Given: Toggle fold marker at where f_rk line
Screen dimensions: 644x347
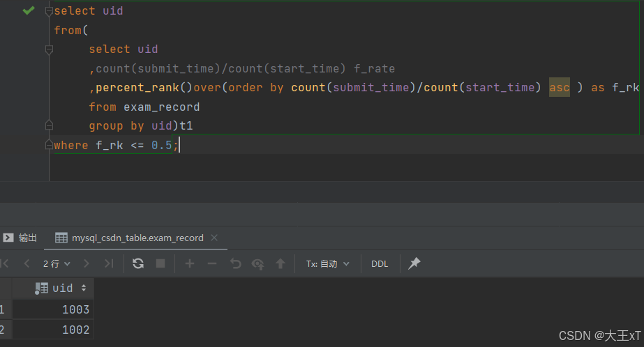Looking at the screenshot, I should [49, 145].
